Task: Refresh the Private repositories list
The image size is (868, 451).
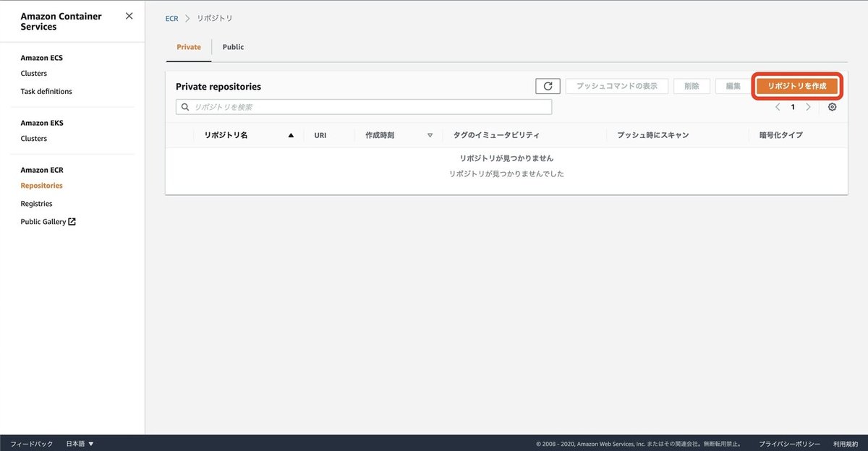Action: click(x=548, y=85)
